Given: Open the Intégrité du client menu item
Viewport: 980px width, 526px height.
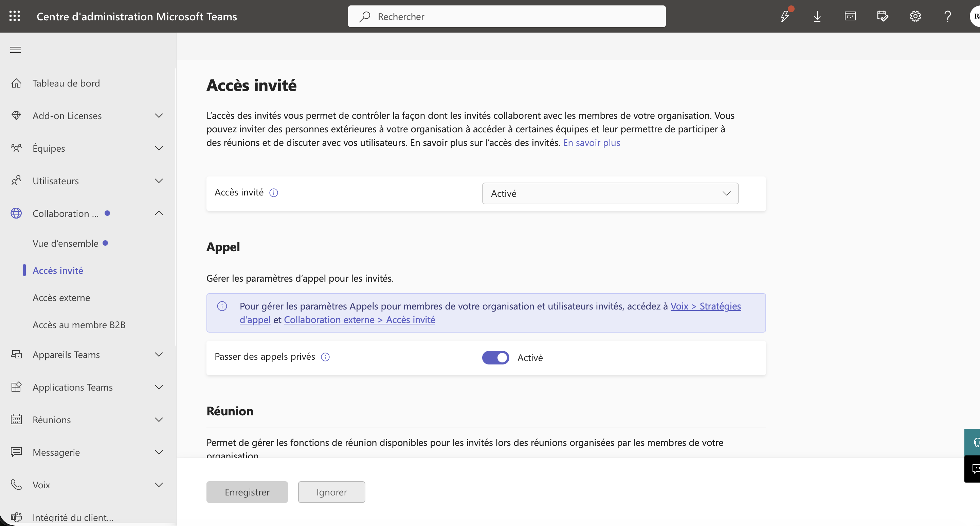Looking at the screenshot, I should pyautogui.click(x=73, y=517).
